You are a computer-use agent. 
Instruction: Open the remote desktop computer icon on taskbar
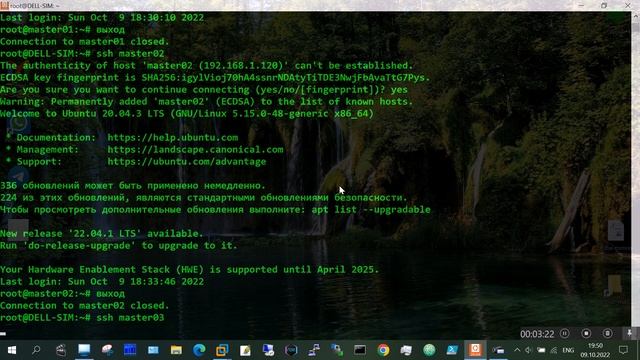tap(268, 350)
